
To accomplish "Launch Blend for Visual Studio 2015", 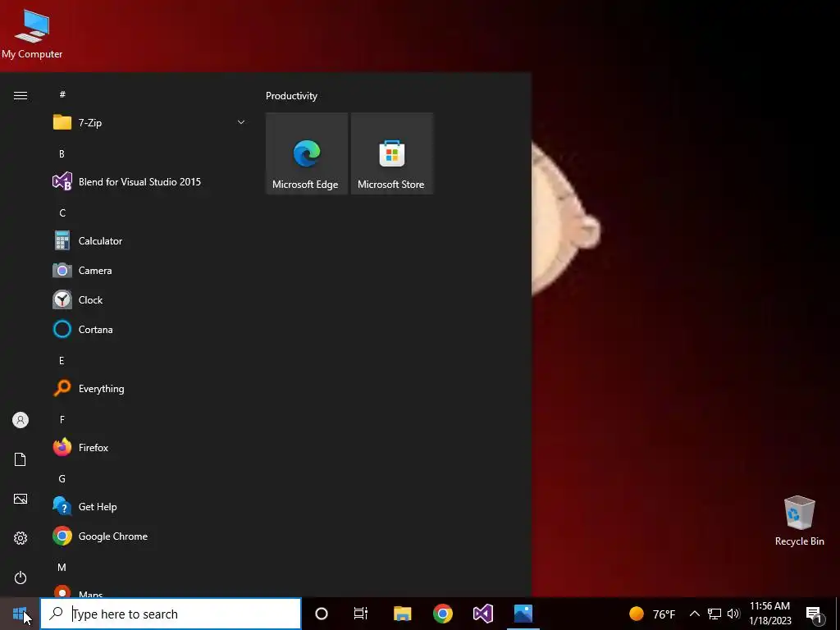I will [x=149, y=181].
